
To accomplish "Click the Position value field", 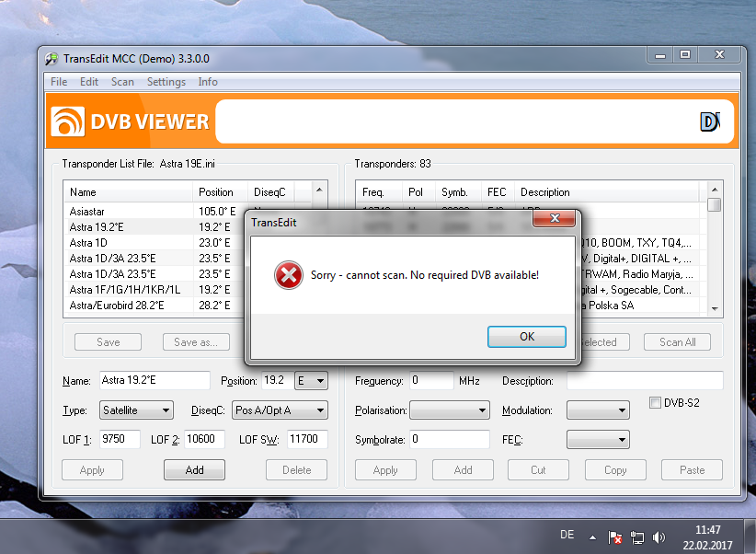I will point(278,380).
